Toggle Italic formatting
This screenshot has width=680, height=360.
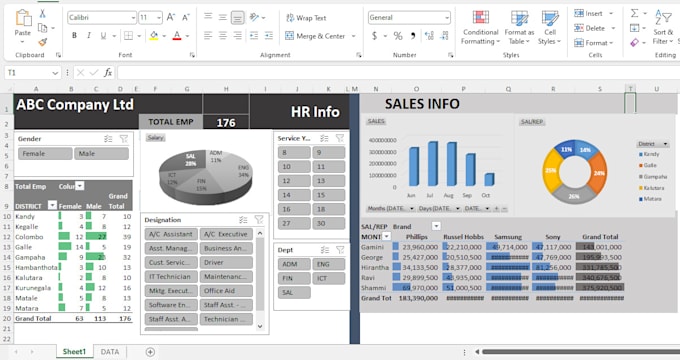[89, 36]
